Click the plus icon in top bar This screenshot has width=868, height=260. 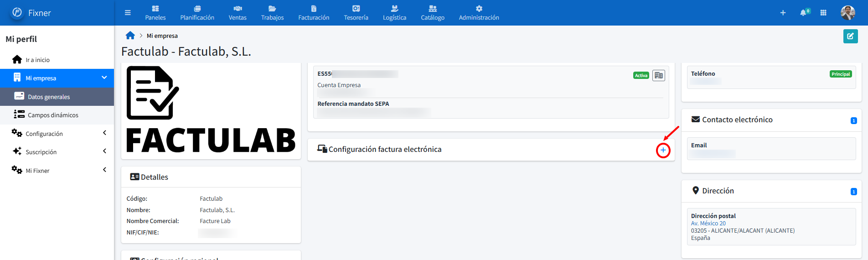(x=783, y=13)
